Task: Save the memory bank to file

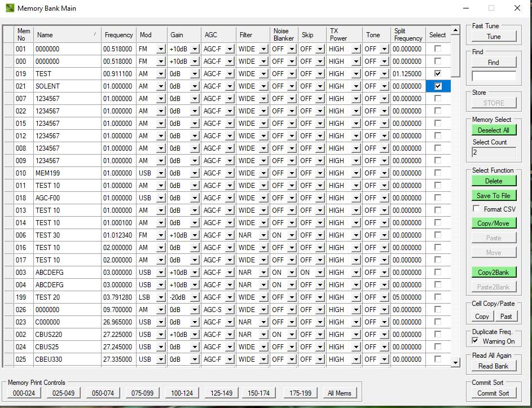Action: [494, 195]
